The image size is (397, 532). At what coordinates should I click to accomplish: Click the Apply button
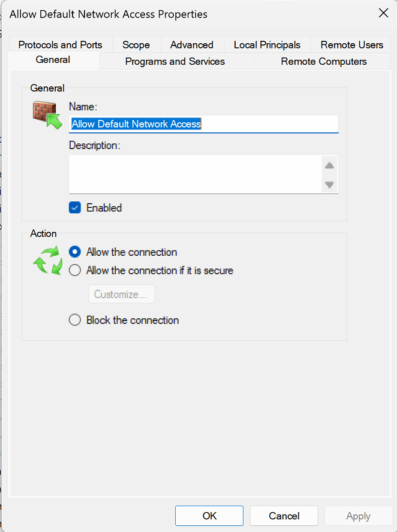358,516
